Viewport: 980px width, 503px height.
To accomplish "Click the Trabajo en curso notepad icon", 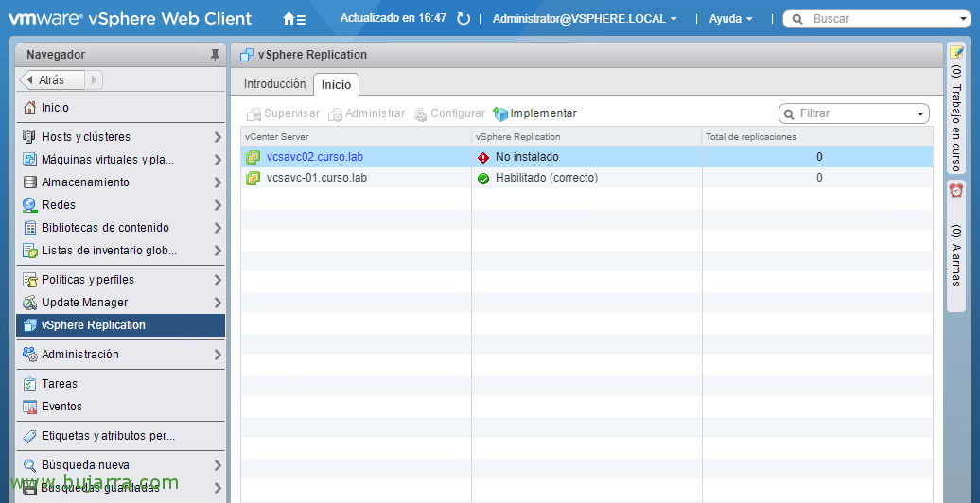I will click(955, 53).
